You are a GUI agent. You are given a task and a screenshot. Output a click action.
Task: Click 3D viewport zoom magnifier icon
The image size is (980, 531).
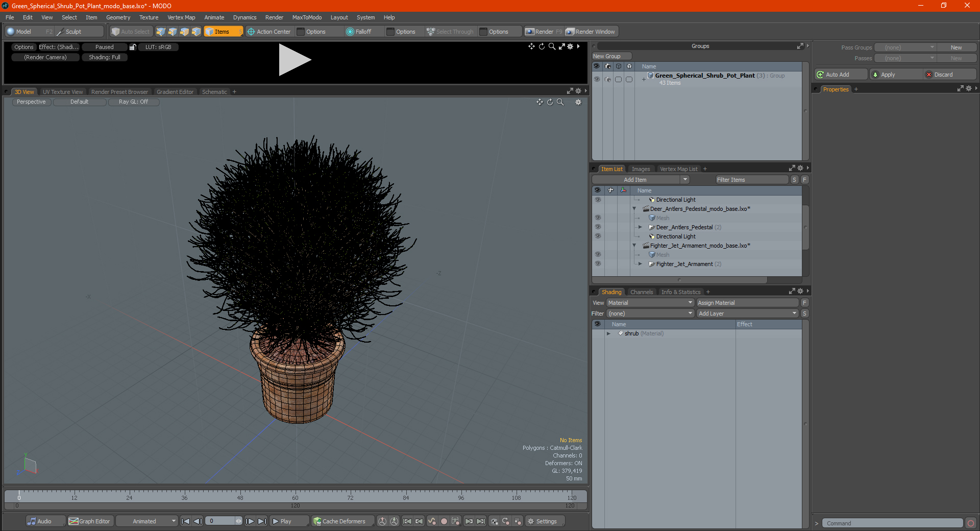coord(560,102)
